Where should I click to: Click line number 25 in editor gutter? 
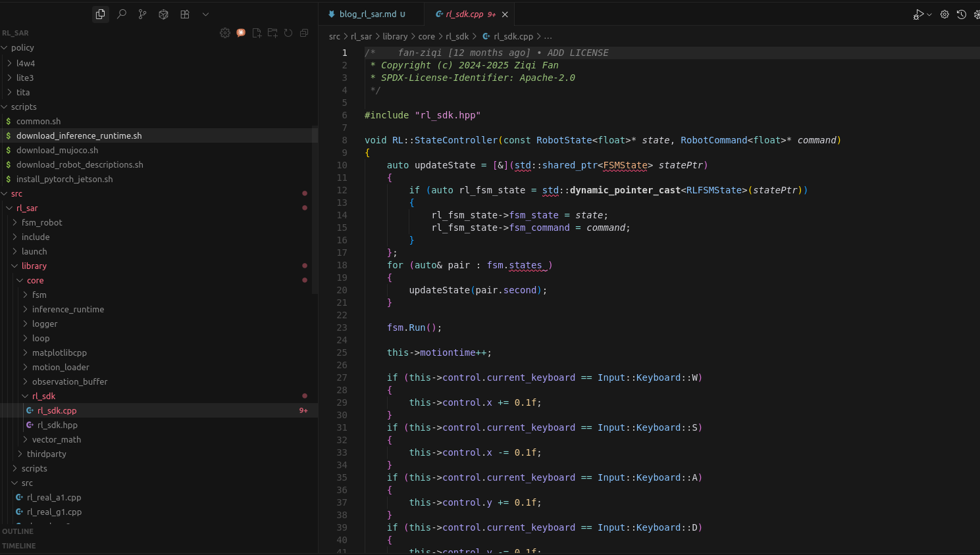[x=342, y=352]
